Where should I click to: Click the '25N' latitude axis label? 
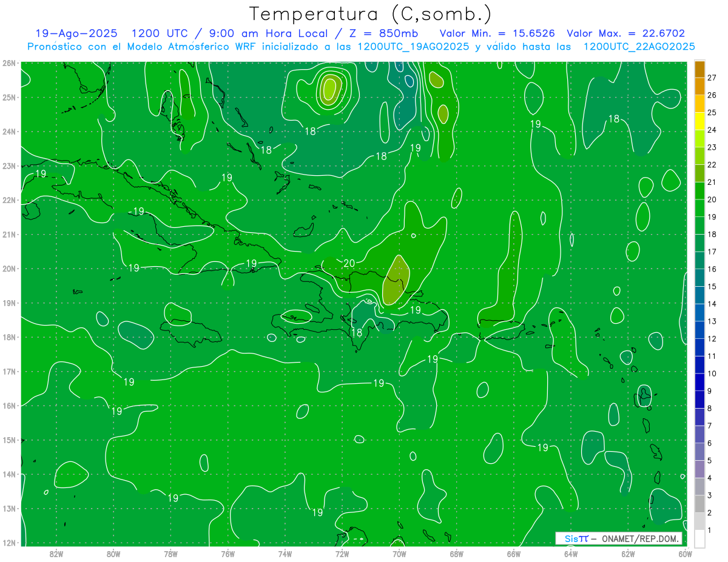coord(9,97)
